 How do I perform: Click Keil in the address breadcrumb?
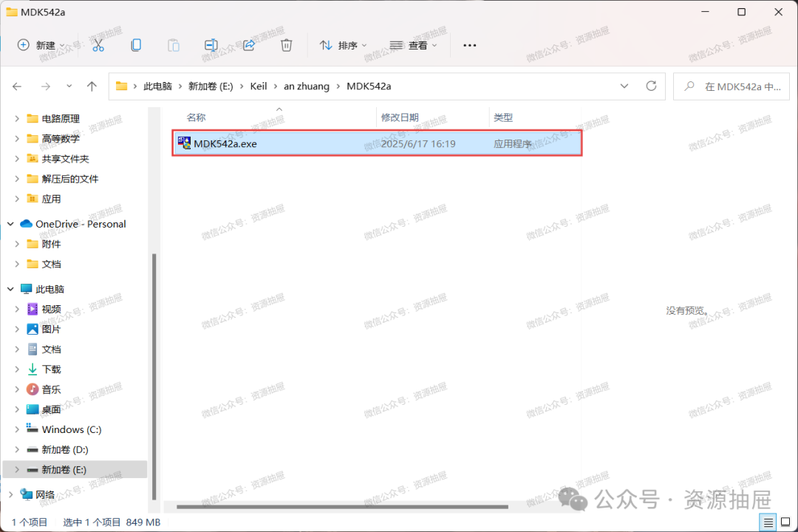[259, 86]
